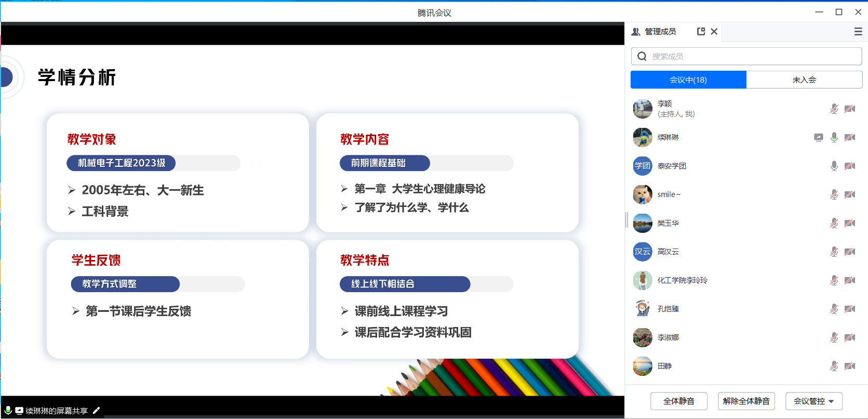Pop out the member management panel
The height and width of the screenshot is (419, 868).
[701, 32]
